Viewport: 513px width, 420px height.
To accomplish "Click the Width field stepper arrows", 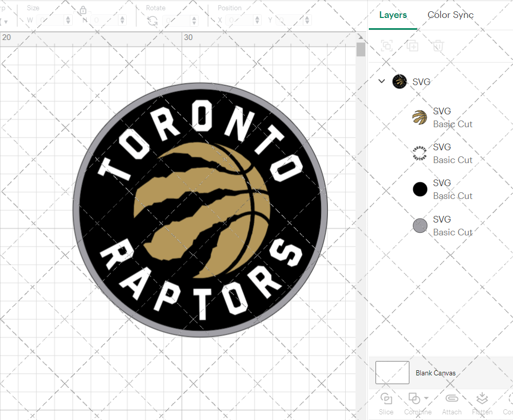I will click(x=68, y=21).
